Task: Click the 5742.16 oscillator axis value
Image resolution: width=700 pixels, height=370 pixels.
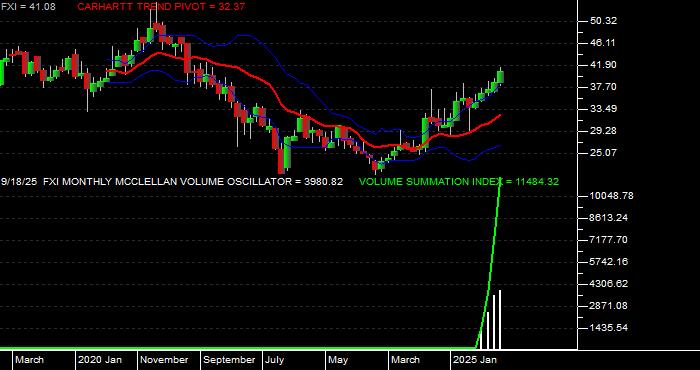Action: coord(609,262)
